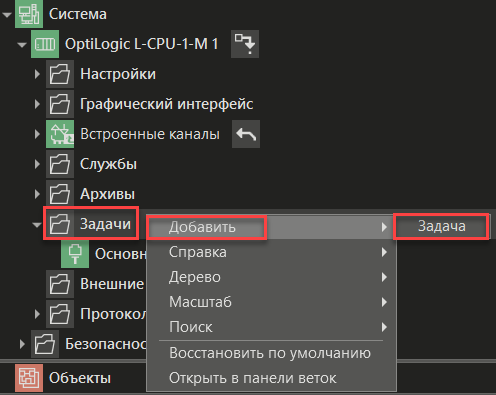This screenshot has height=395, width=496.
Task: Click the Графический интерфейс folder icon
Action: [x=60, y=104]
